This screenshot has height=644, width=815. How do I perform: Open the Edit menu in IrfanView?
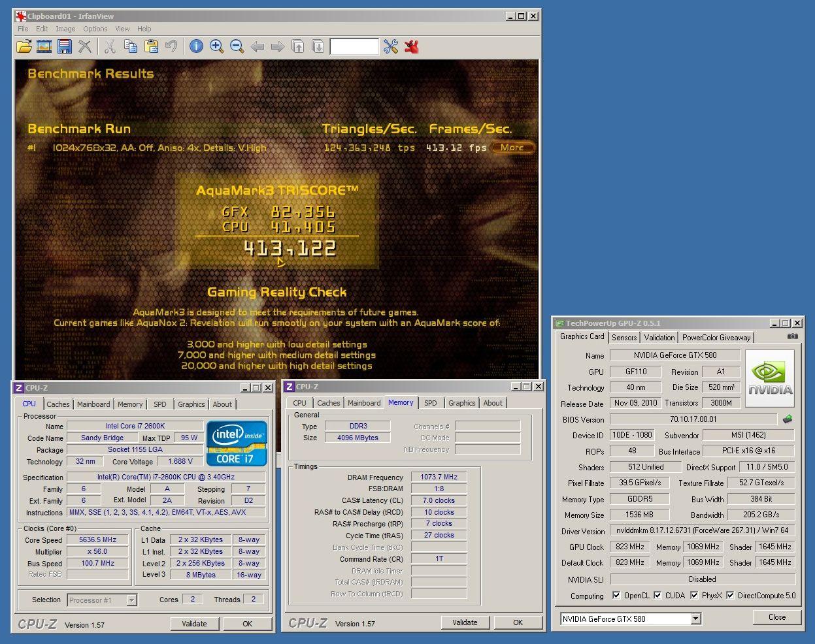[42, 29]
